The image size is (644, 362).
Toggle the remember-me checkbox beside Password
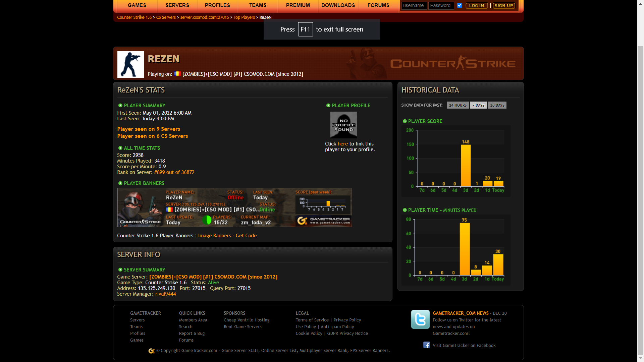tap(460, 5)
